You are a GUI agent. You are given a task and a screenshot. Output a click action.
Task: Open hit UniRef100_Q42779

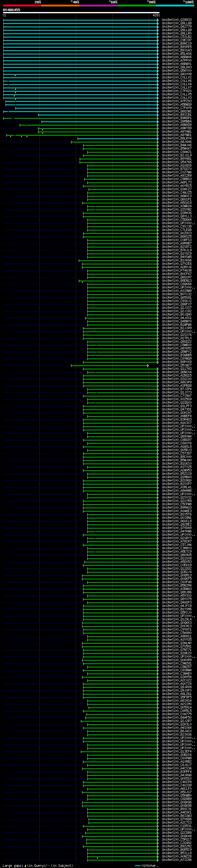(x=177, y=26)
